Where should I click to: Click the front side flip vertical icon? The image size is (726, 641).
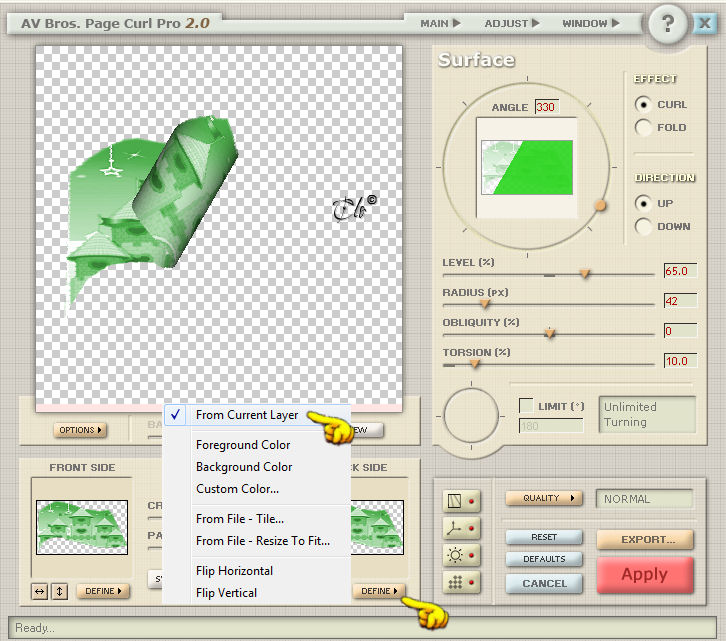pyautogui.click(x=60, y=591)
